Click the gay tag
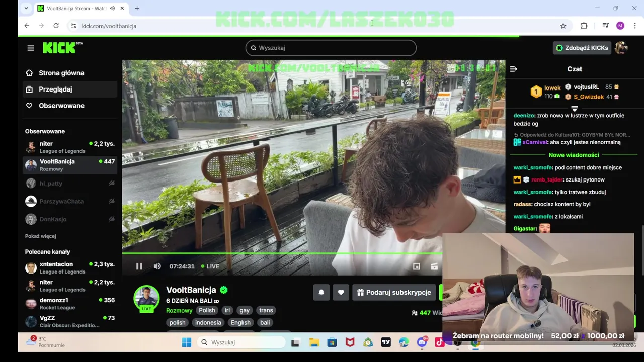This screenshot has width=644, height=362. click(x=245, y=310)
